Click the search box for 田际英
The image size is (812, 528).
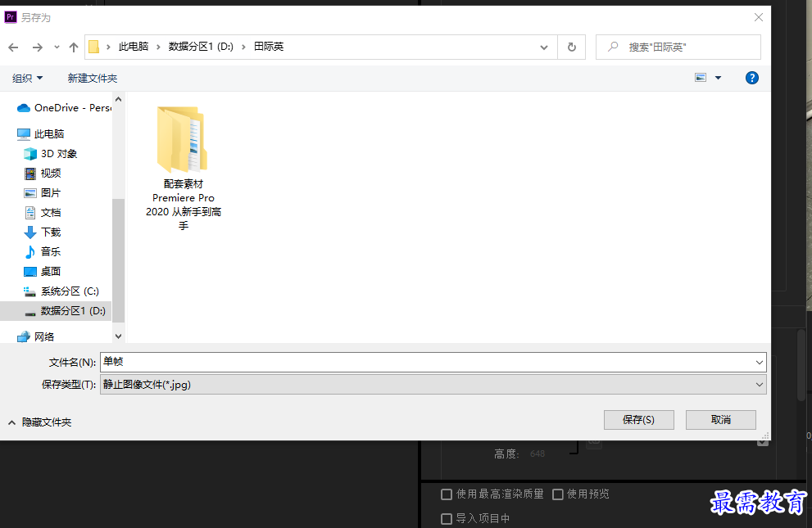point(678,47)
